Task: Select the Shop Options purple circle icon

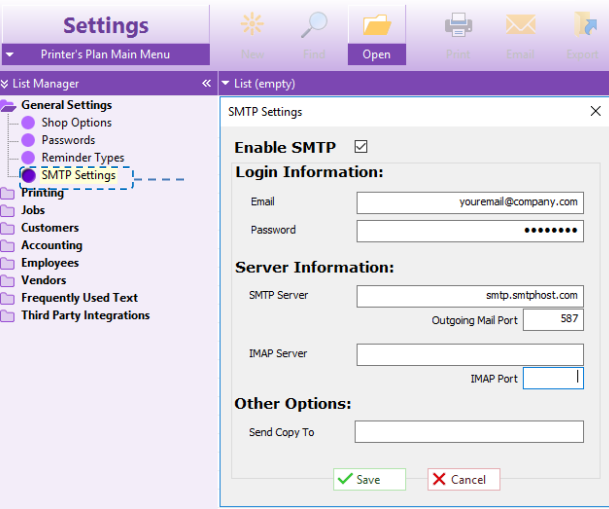Action: click(28, 123)
